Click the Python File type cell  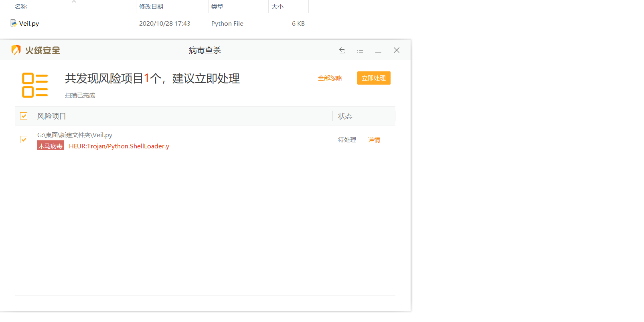click(x=227, y=24)
